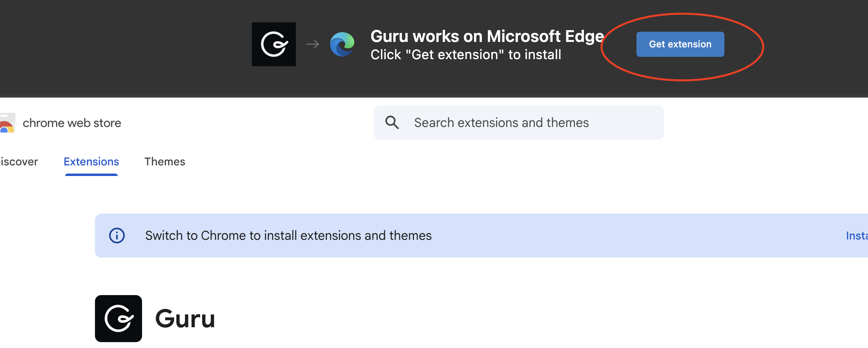The width and height of the screenshot is (868, 348).
Task: Click the info icon in the blue notice
Action: point(117,236)
